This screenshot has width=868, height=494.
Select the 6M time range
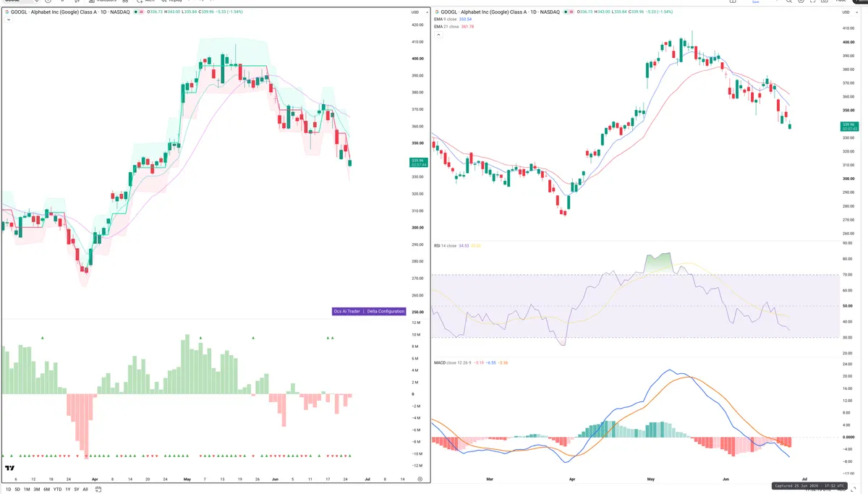(47, 489)
